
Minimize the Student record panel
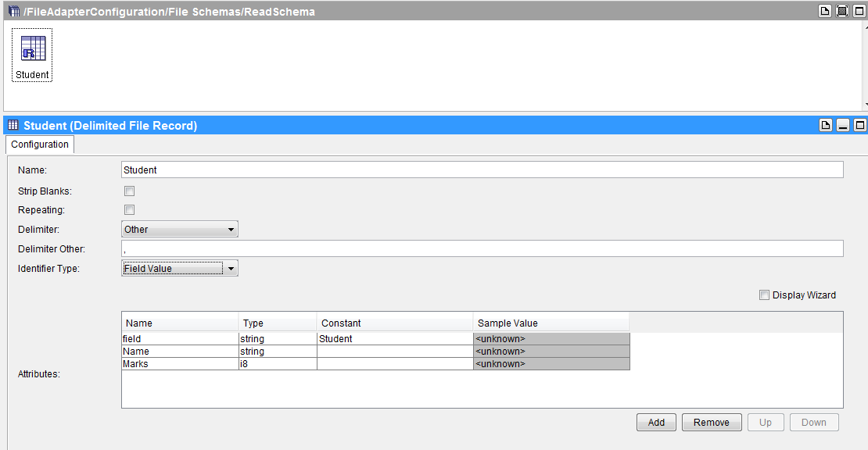[842, 125]
